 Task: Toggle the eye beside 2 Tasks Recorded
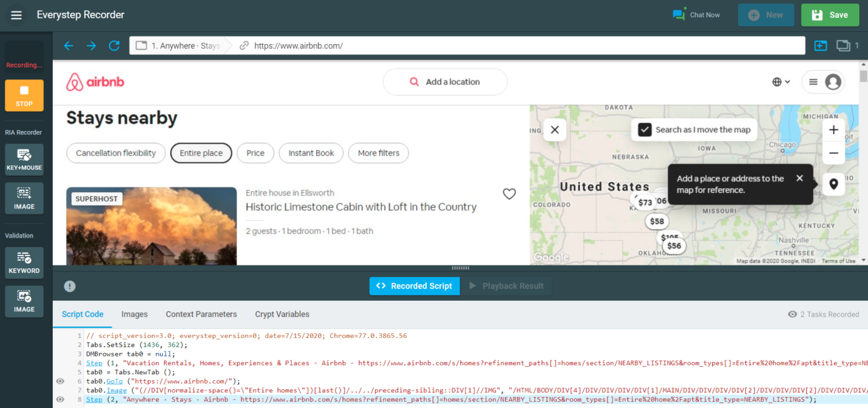pos(792,314)
